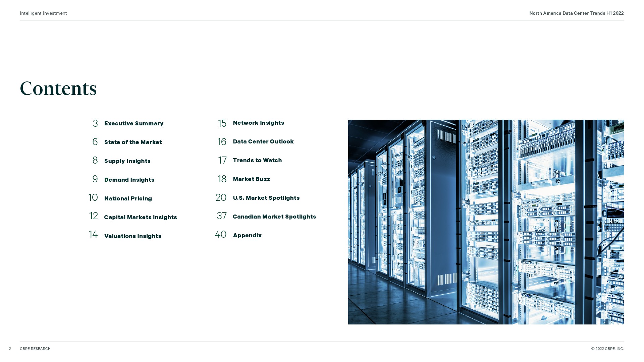Open the Trends to Watch entry

257,160
